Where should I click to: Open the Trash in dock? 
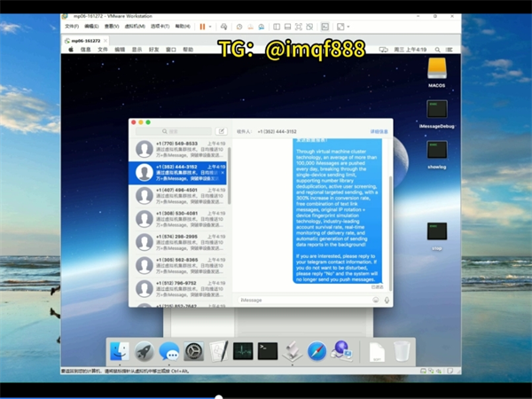(402, 351)
